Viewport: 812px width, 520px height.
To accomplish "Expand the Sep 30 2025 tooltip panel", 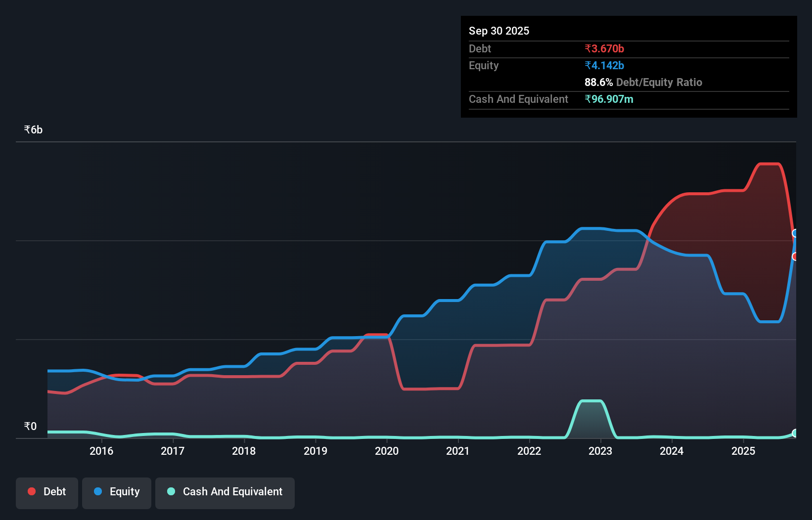I will (499, 31).
